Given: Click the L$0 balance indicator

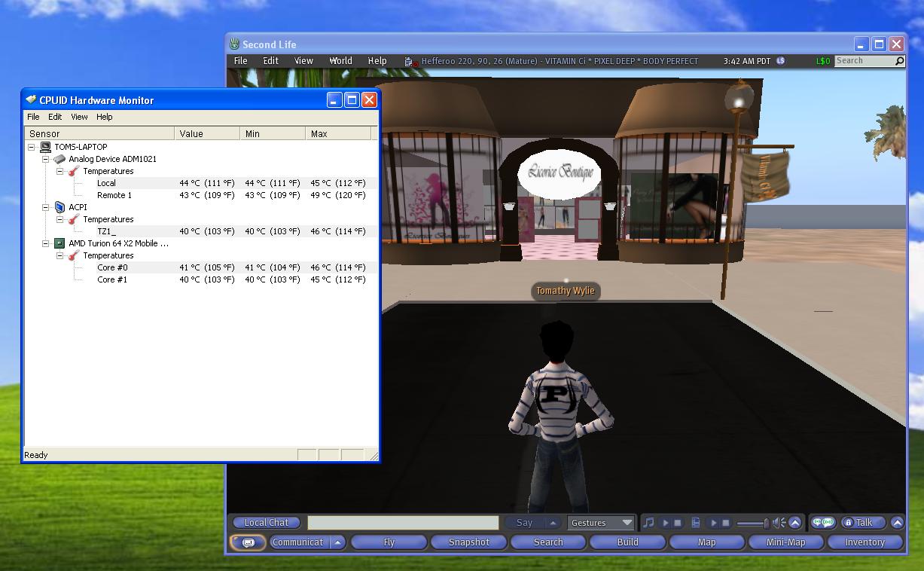Looking at the screenshot, I should tap(823, 61).
